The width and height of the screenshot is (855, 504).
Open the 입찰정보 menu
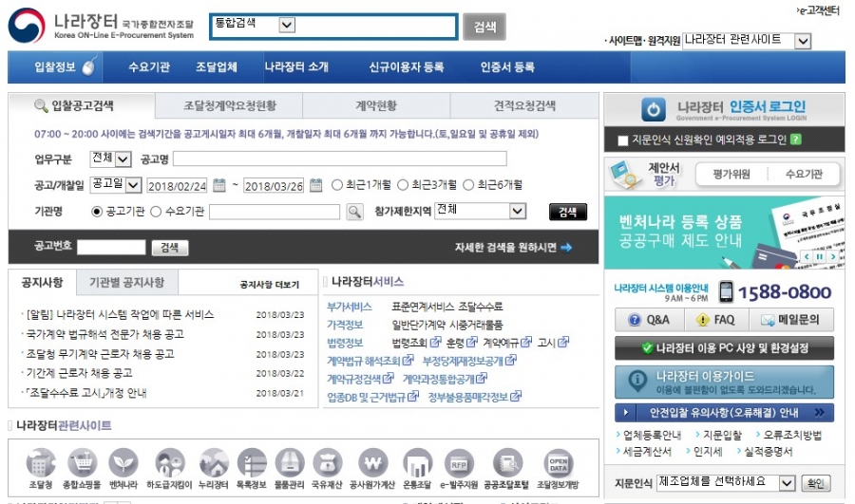pos(55,67)
